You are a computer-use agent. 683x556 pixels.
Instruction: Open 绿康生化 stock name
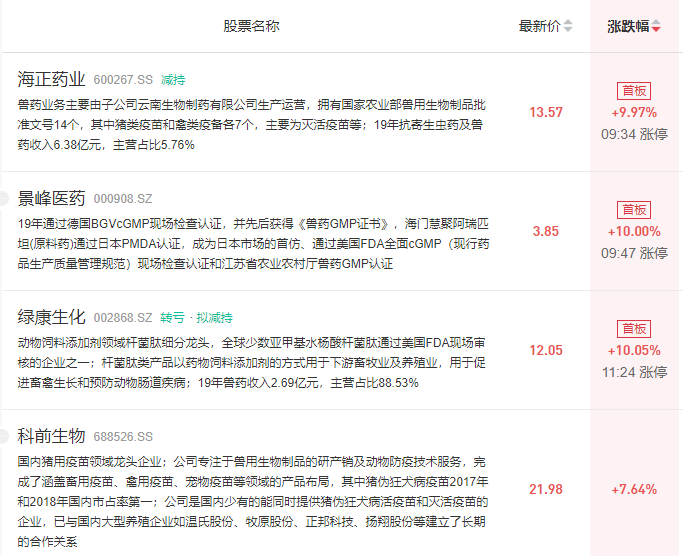pyautogui.click(x=51, y=317)
